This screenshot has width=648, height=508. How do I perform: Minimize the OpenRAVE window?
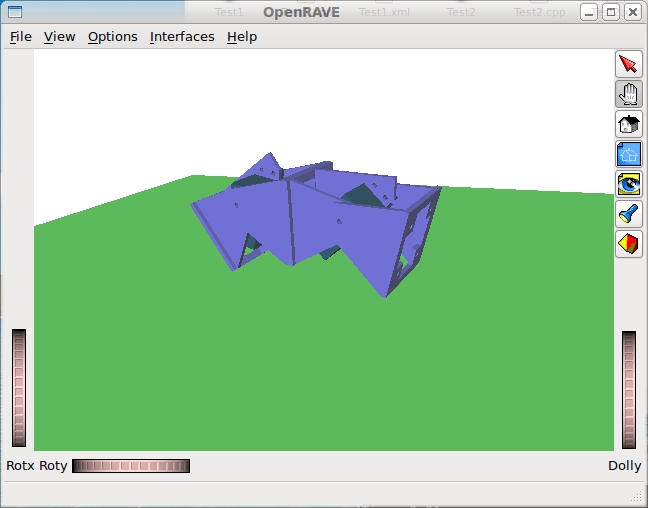[590, 12]
